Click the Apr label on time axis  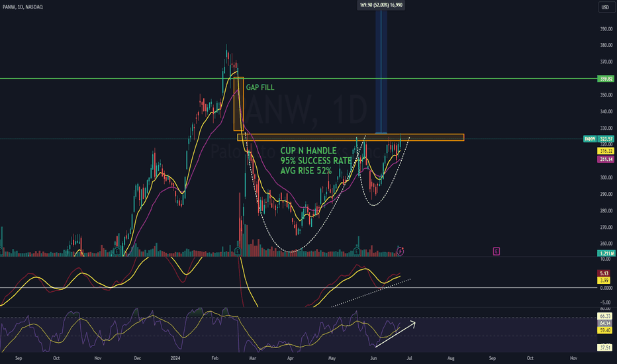tap(291, 358)
